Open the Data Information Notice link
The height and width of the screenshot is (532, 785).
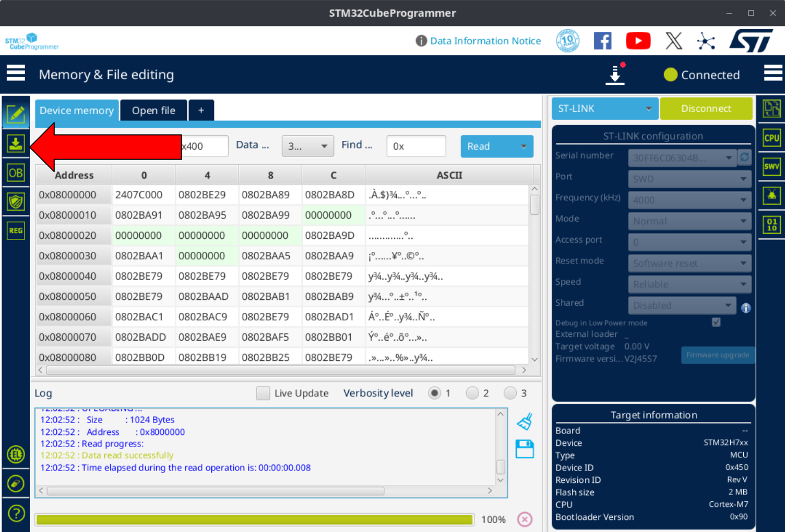pyautogui.click(x=485, y=41)
